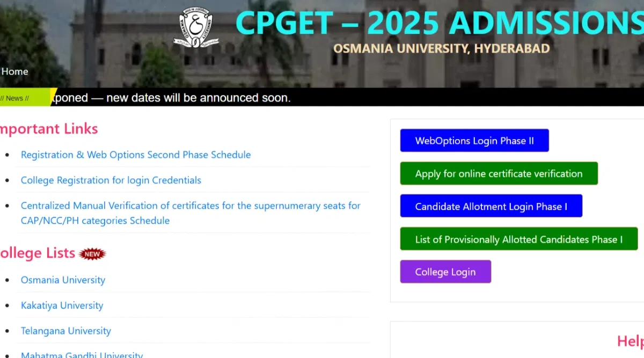The image size is (644, 358).
Task: Click the purple College Login button
Action: (x=445, y=272)
